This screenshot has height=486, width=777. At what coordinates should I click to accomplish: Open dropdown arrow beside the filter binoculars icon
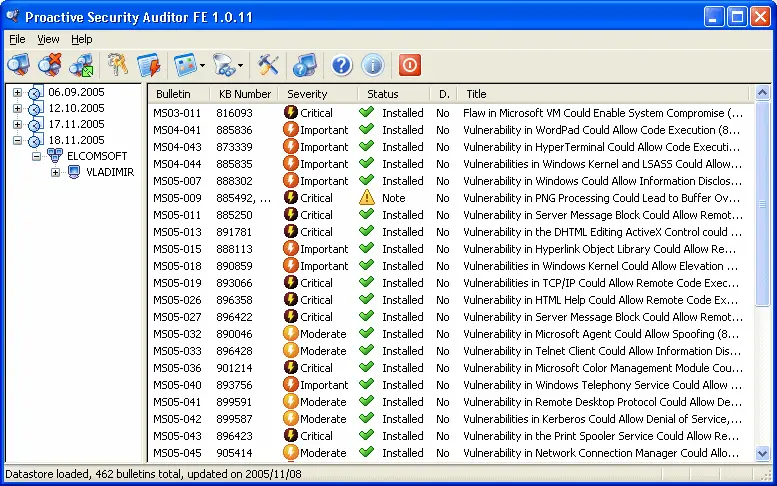[x=240, y=66]
